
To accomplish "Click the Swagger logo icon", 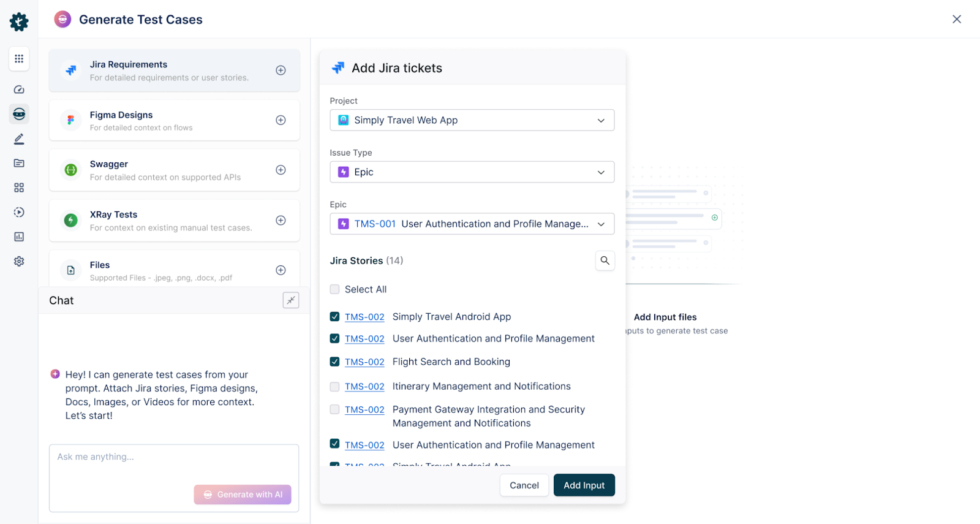I will click(x=71, y=170).
